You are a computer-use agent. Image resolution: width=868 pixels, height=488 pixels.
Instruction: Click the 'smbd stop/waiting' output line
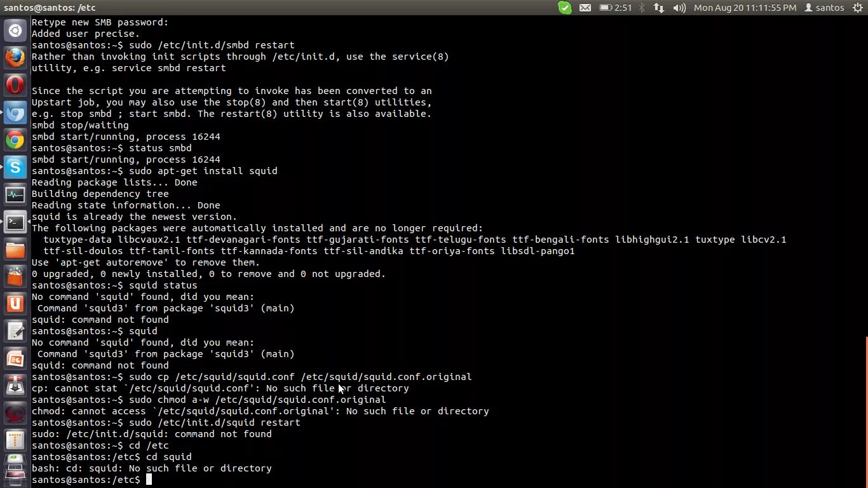80,125
